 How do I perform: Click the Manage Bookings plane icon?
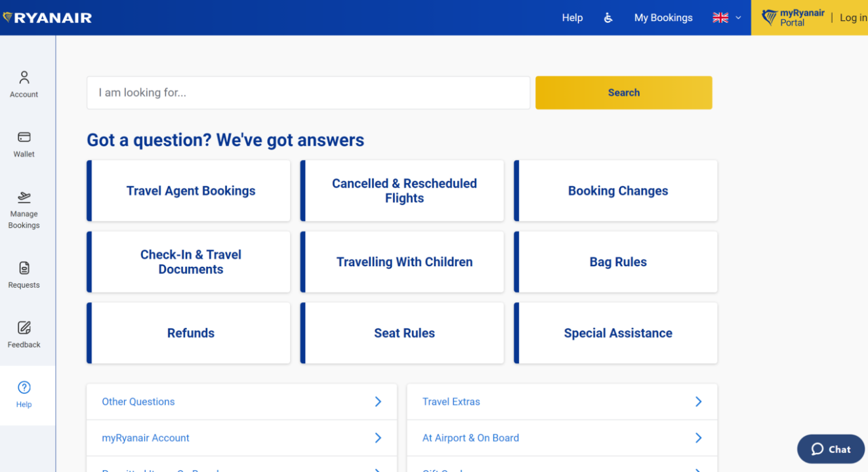[x=24, y=197]
